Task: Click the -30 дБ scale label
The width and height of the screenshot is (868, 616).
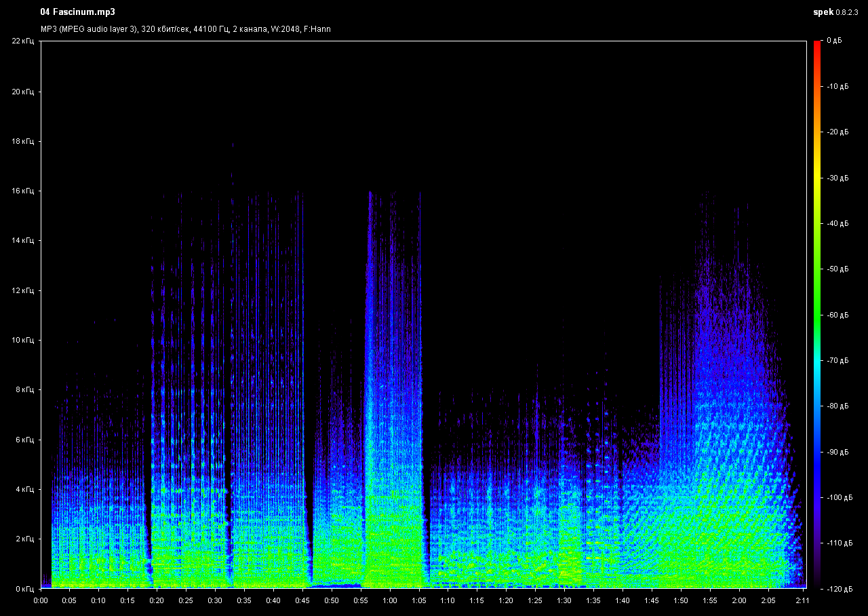Action: [837, 178]
